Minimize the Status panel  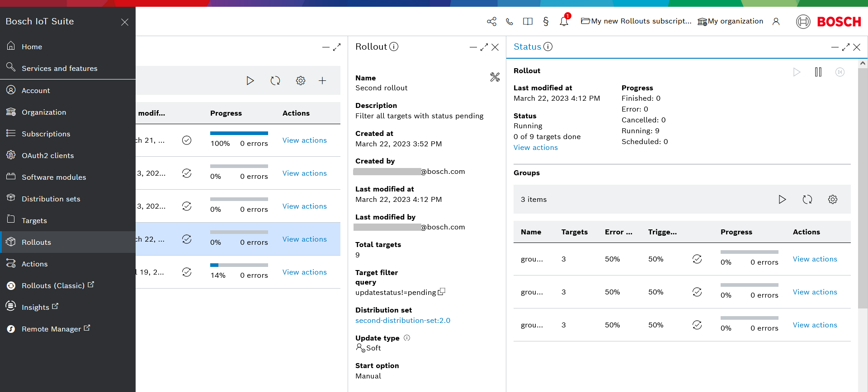coord(835,47)
